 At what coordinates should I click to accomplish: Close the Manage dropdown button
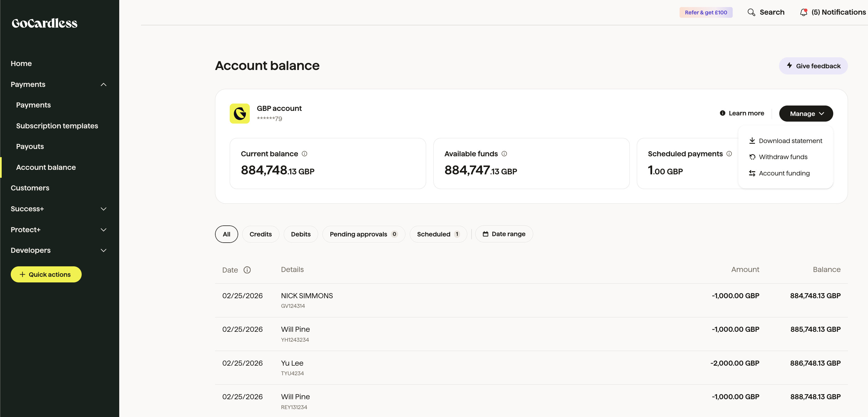[x=806, y=114]
